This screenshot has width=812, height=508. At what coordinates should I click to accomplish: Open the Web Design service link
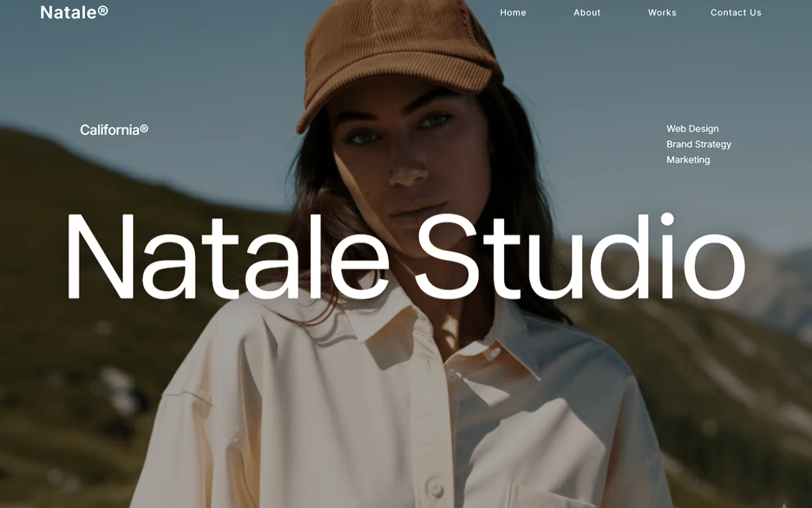692,129
